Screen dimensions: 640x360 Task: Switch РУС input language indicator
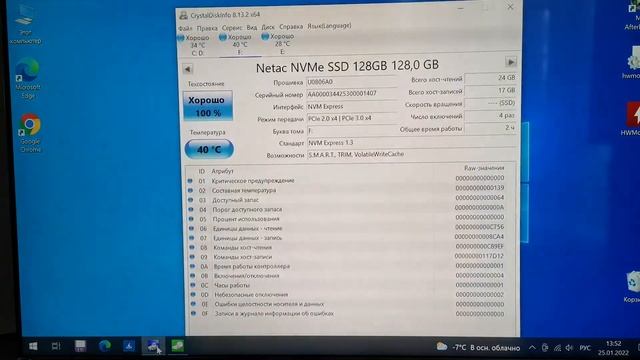click(585, 348)
